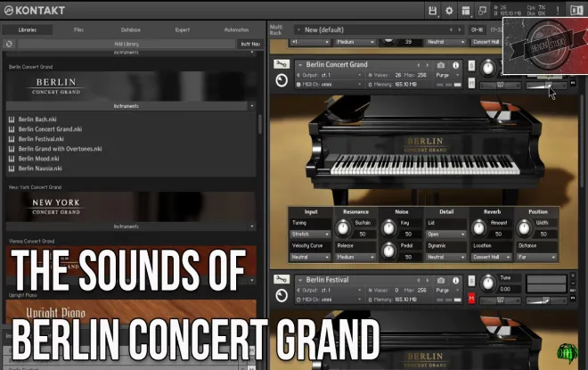Switch to the Expert tab
The width and height of the screenshot is (588, 370).
183,29
